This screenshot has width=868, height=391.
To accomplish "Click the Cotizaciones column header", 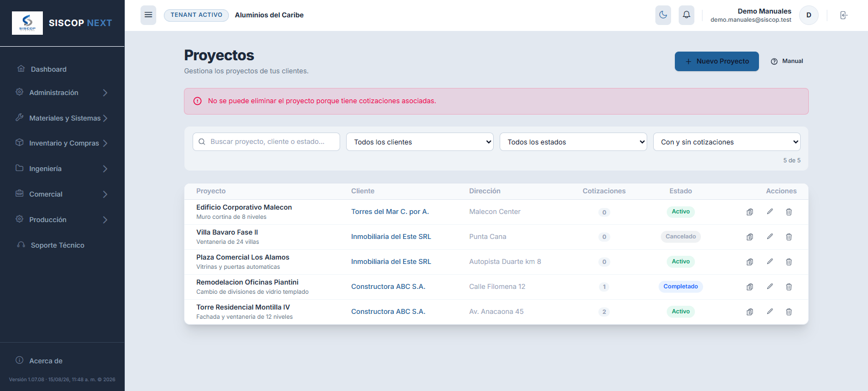I will coord(604,191).
